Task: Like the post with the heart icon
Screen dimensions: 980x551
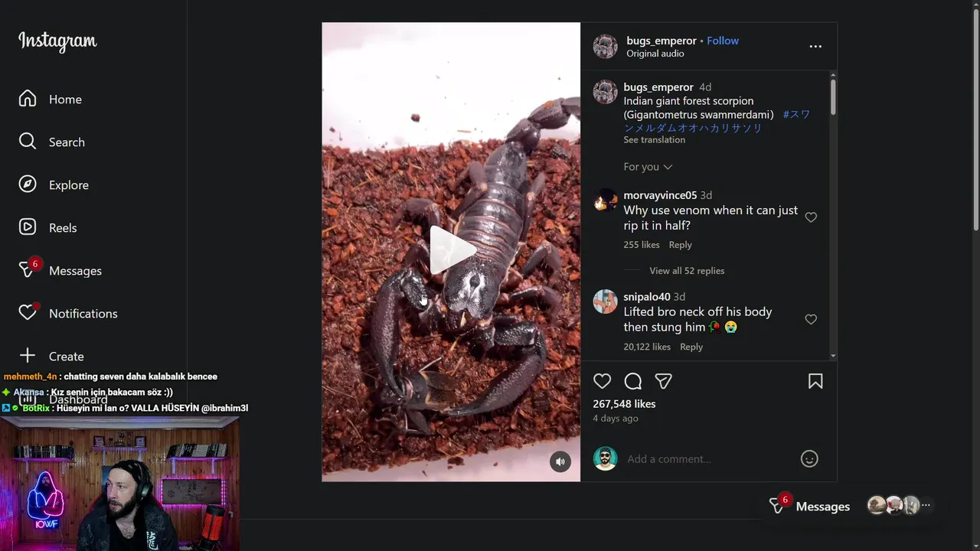Action: [603, 381]
